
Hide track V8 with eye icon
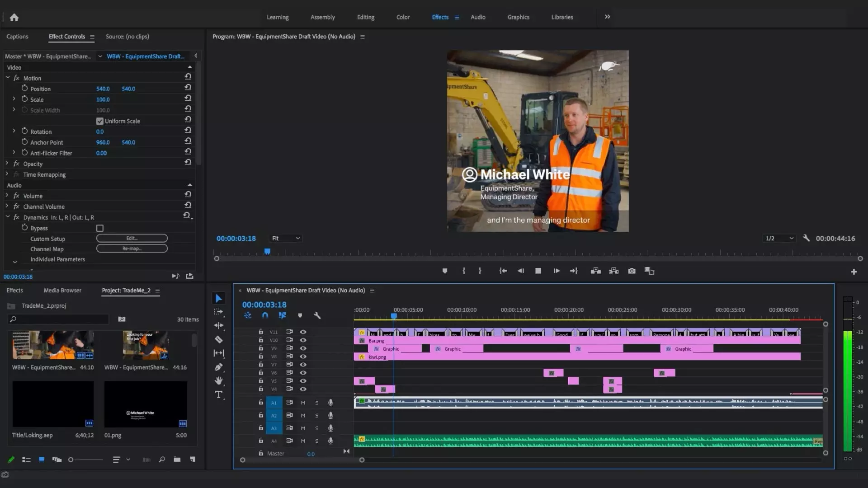(303, 357)
